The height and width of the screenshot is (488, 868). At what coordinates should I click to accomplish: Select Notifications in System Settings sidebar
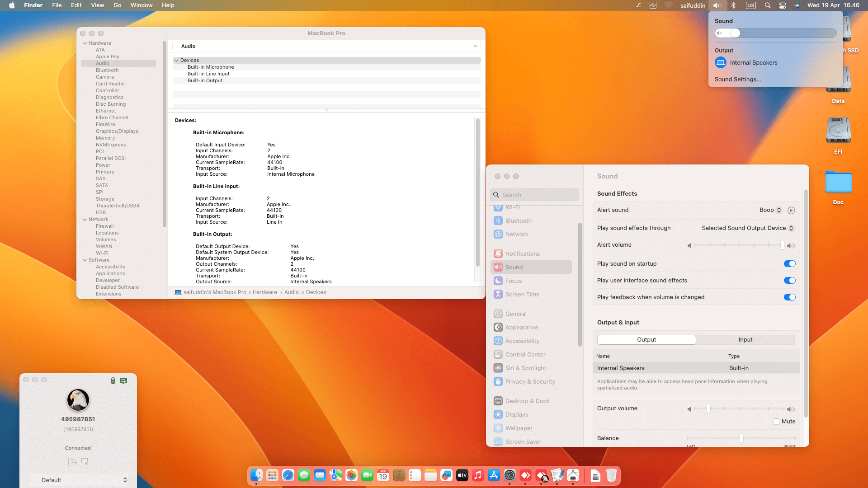click(522, 253)
